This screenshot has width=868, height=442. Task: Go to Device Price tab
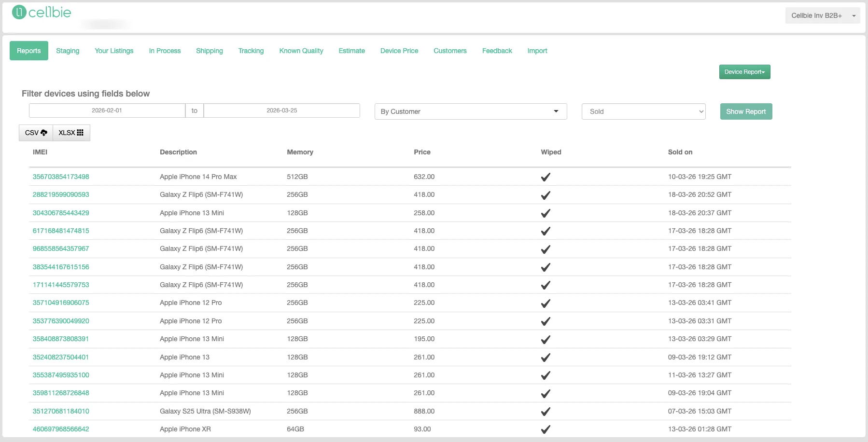(399, 51)
